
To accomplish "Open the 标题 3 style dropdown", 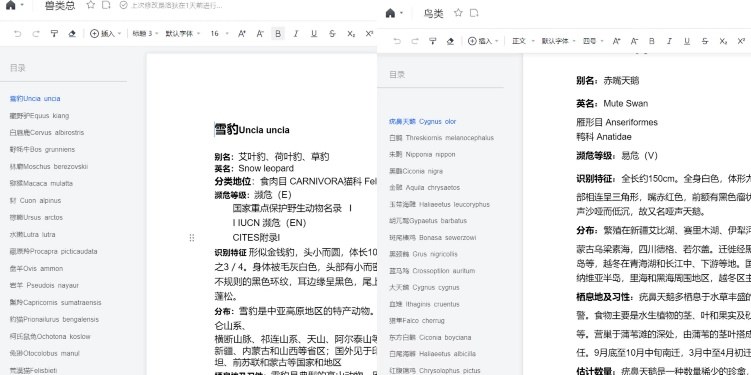I will (146, 34).
